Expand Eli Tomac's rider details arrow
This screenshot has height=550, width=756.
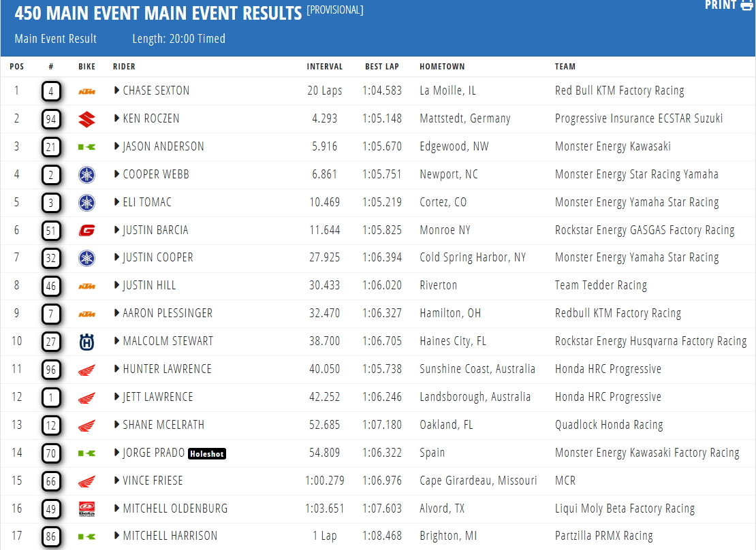pyautogui.click(x=116, y=202)
